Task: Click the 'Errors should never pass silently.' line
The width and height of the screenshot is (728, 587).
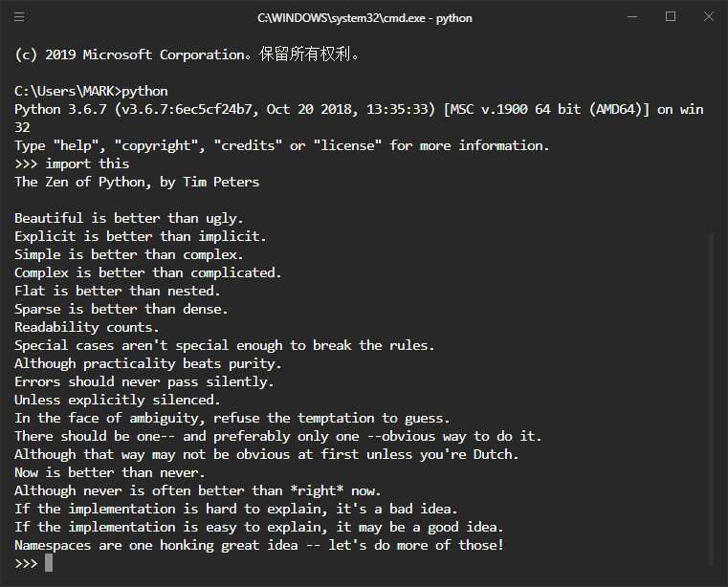Action: [x=144, y=381]
